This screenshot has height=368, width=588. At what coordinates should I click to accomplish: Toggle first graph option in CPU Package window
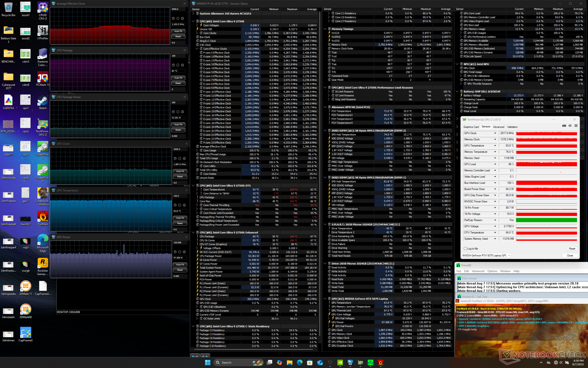pos(173,65)
